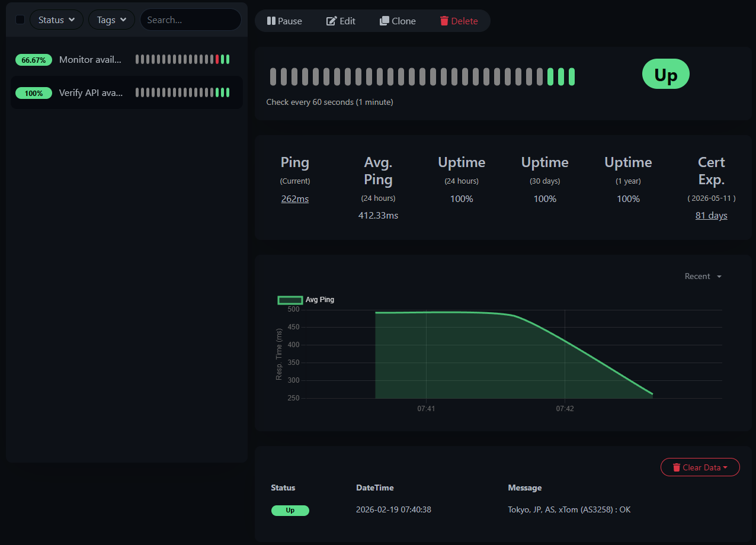Open the 262ms current ping link
Viewport: 756px width, 545px height.
click(294, 198)
